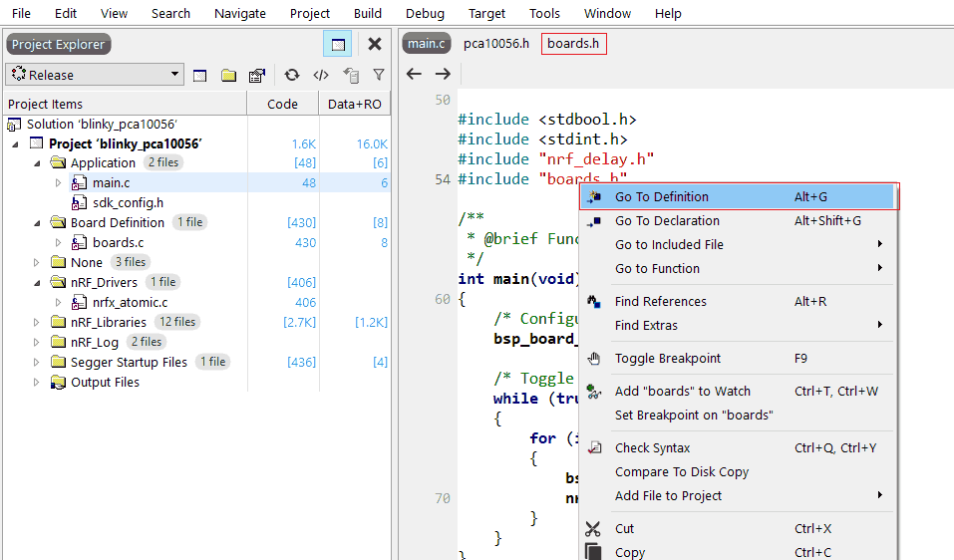Close the Project Explorer panel

(375, 44)
